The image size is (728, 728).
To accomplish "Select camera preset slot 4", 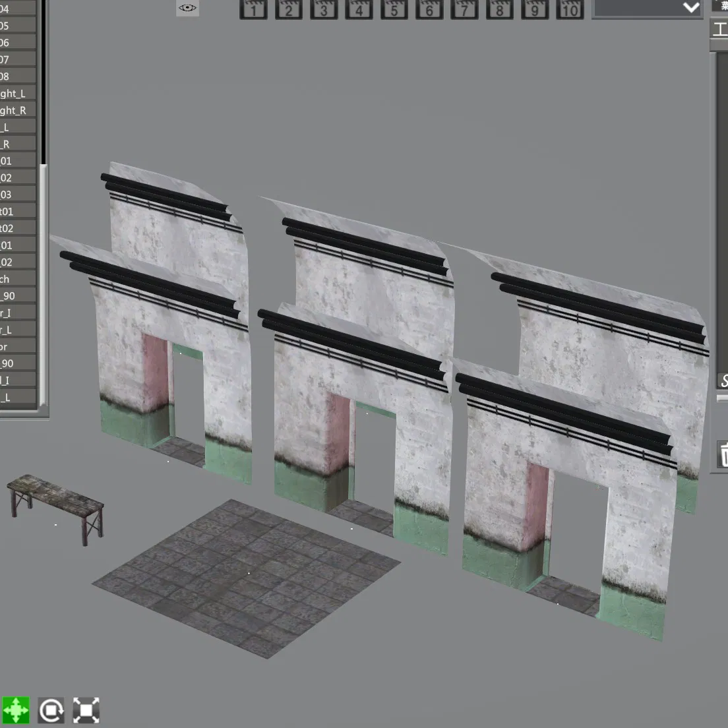I will pos(359,9).
